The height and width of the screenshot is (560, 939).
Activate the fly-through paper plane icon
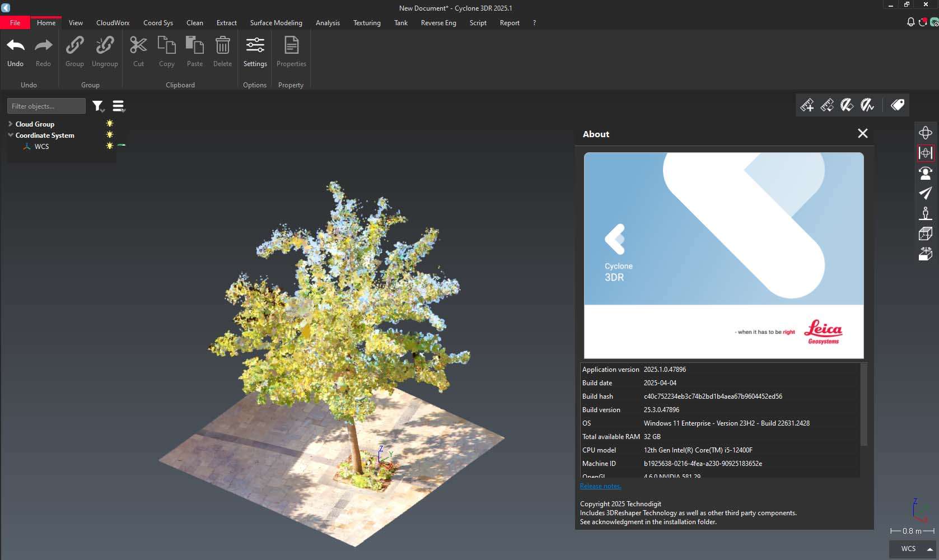926,193
